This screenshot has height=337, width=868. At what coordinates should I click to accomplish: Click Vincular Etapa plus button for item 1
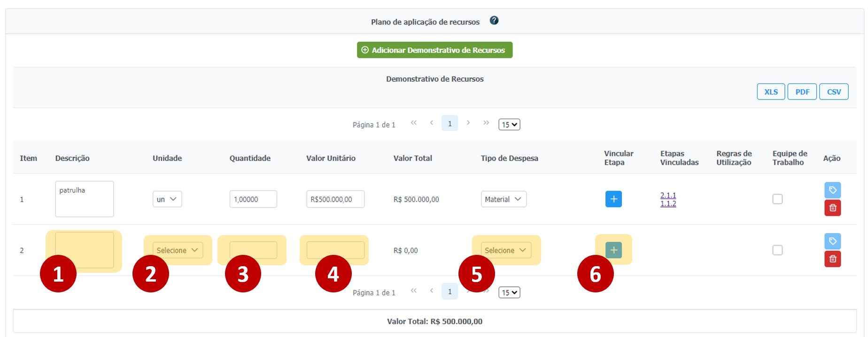(613, 199)
